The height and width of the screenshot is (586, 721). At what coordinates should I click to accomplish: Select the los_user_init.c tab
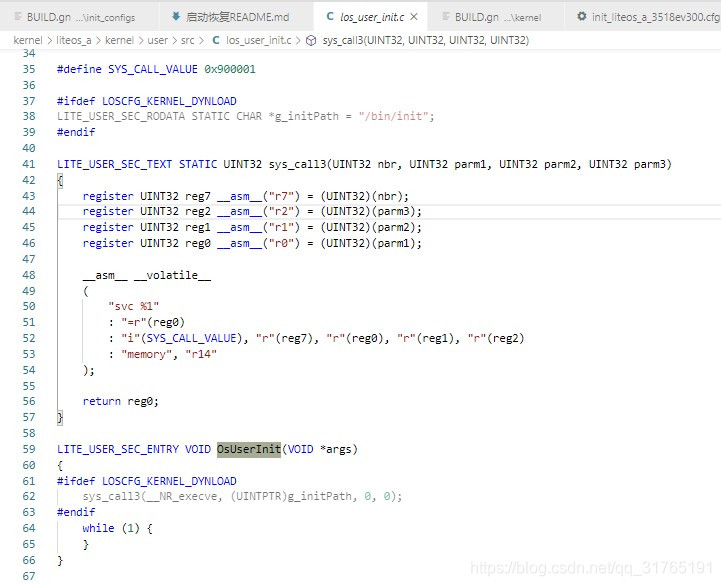click(372, 17)
